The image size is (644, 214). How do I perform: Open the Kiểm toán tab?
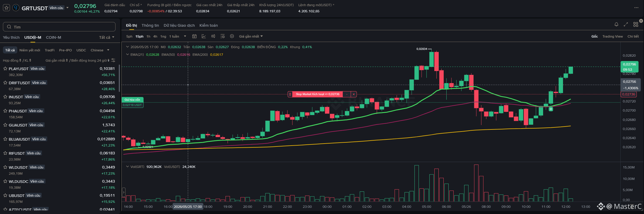pos(209,25)
